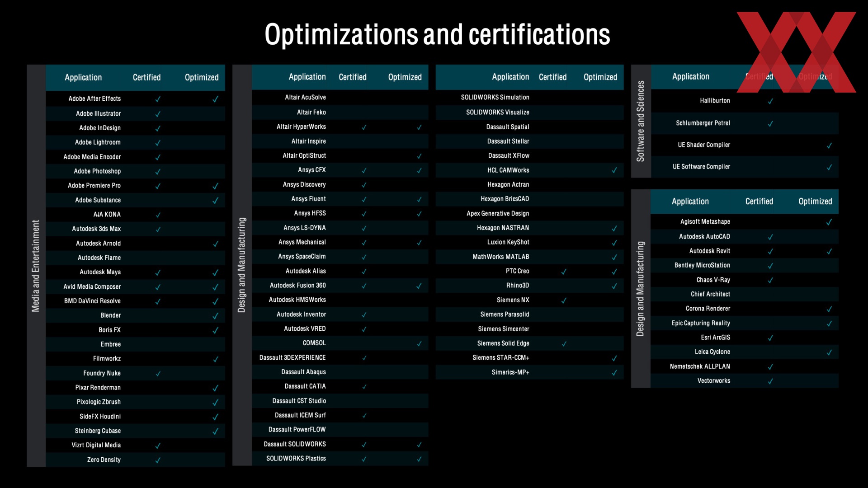
Task: Click 'Nemetschek ALLPLAN' text
Action: coord(700,366)
